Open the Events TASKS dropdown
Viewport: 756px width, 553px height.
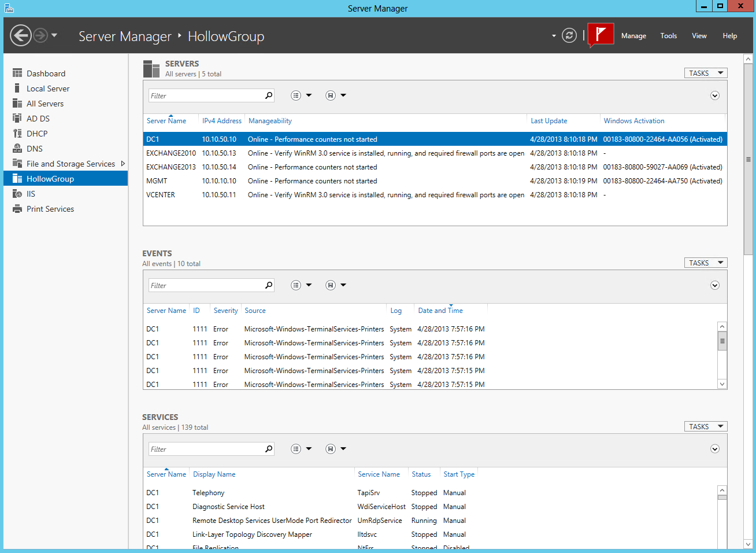coord(705,263)
